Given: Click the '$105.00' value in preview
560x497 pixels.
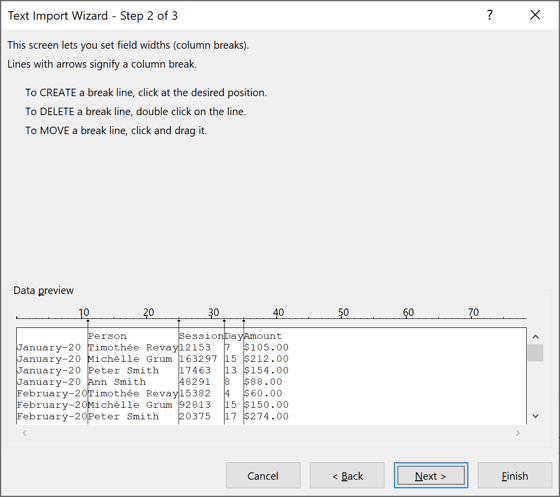Looking at the screenshot, I should click(266, 347).
